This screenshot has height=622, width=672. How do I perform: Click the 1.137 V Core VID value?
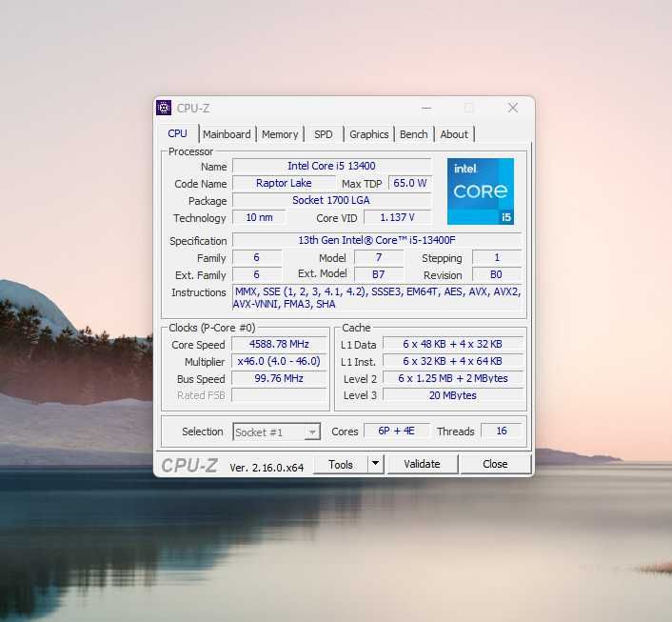tap(397, 217)
